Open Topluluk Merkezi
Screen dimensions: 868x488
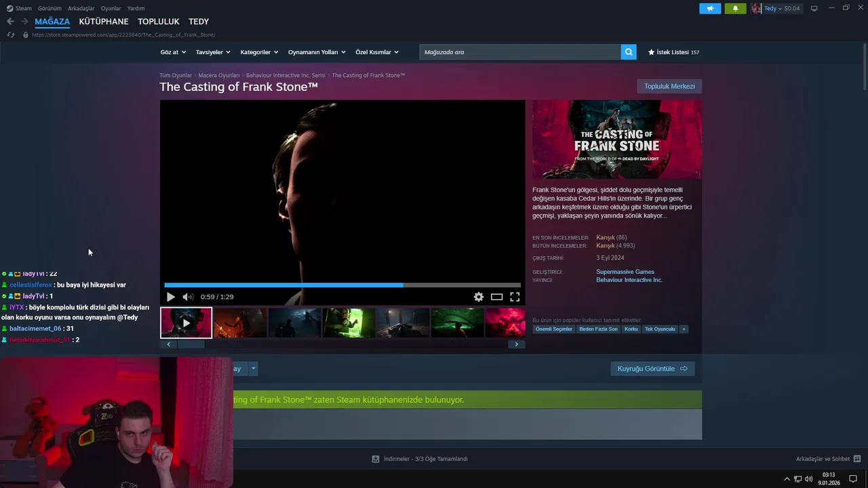669,86
